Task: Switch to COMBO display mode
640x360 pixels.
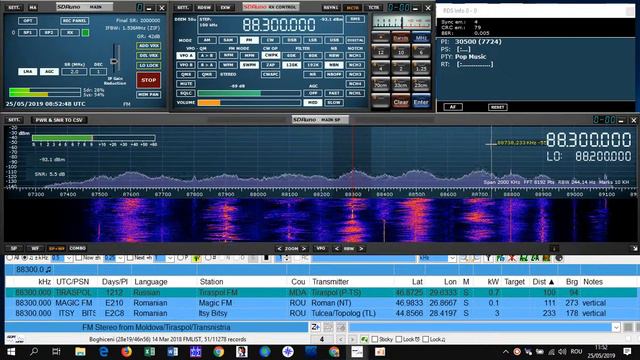Action: pos(78,248)
